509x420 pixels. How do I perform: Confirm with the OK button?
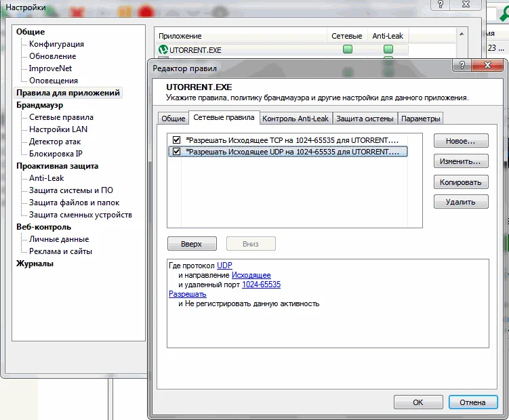click(x=418, y=402)
